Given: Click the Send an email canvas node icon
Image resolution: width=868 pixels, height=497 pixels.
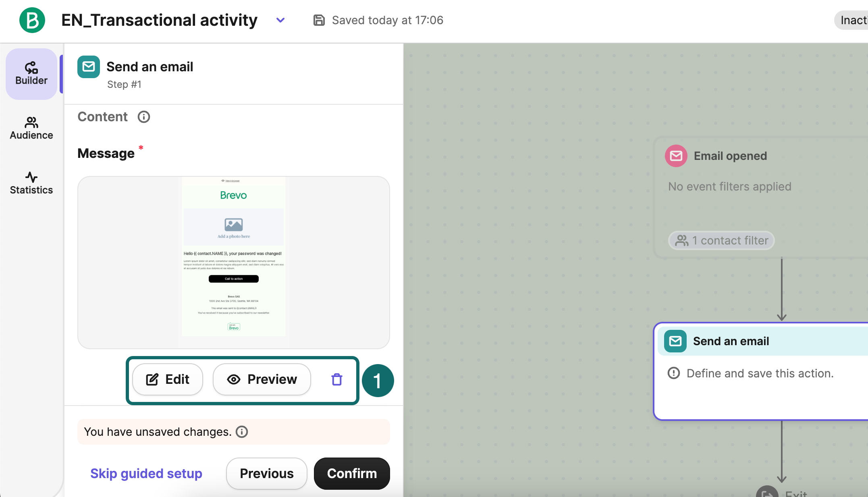Looking at the screenshot, I should coord(675,341).
